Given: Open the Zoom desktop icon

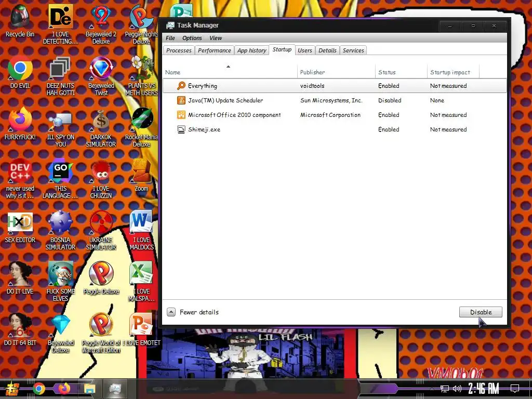Looking at the screenshot, I should [141, 176].
